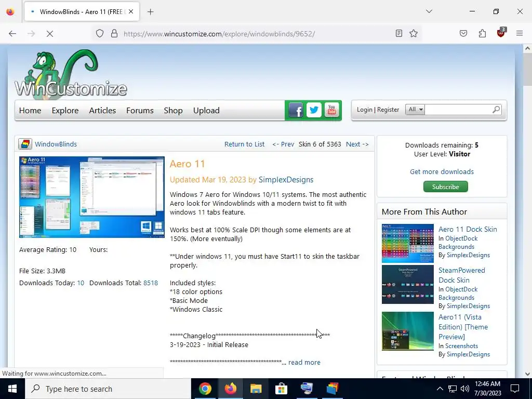This screenshot has height=399, width=532.
Task: Open the WindowBlinds category link
Action: (x=56, y=144)
